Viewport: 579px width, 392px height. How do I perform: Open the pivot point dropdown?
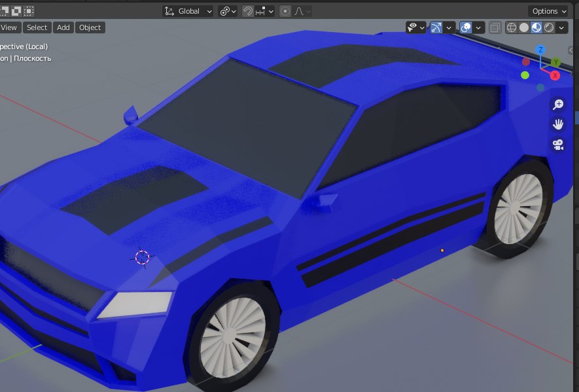coord(228,12)
